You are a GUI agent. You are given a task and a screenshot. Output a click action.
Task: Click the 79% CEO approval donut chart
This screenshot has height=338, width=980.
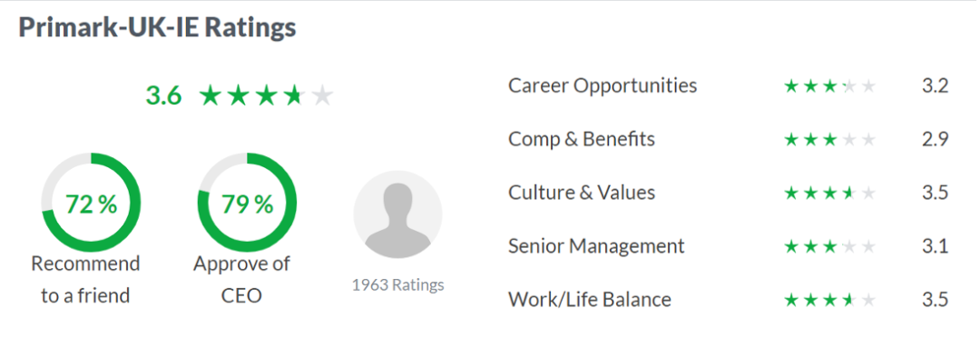click(x=247, y=203)
